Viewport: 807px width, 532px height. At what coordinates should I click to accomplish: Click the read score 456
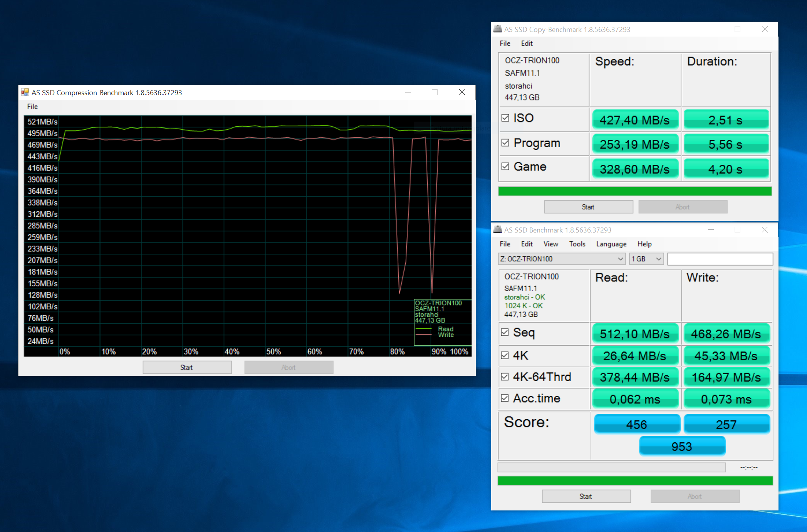point(637,424)
